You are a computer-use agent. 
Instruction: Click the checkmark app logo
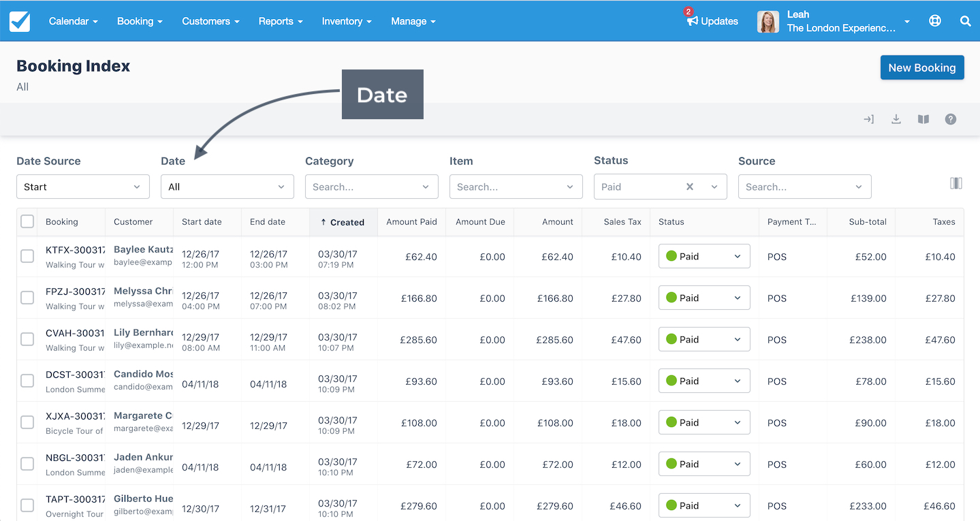coord(20,21)
